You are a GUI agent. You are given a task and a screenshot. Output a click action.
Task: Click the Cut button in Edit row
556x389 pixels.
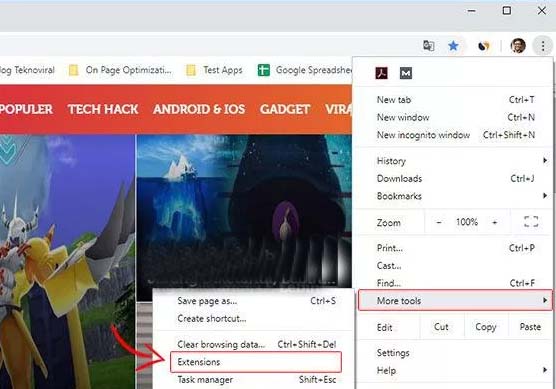441,327
